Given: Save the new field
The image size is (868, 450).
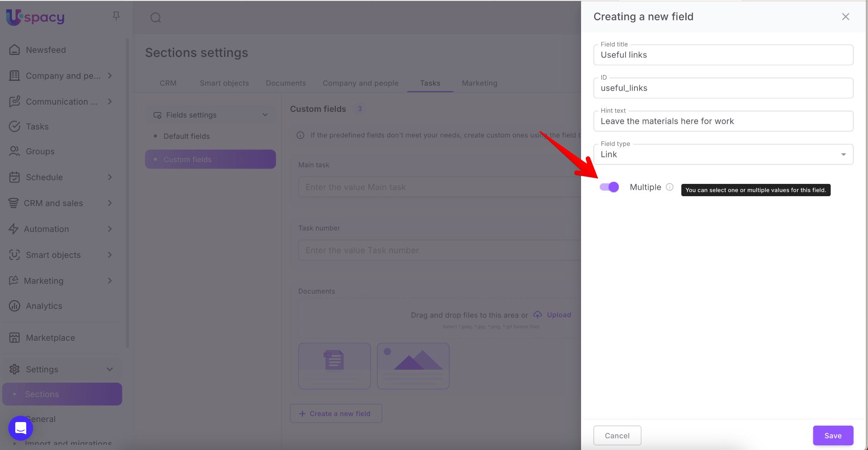Looking at the screenshot, I should point(832,436).
